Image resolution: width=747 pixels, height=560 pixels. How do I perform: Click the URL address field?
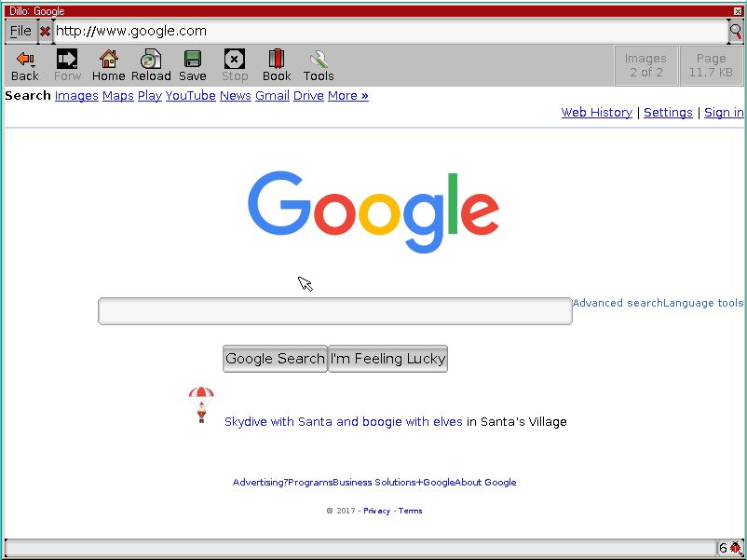[x=390, y=32]
